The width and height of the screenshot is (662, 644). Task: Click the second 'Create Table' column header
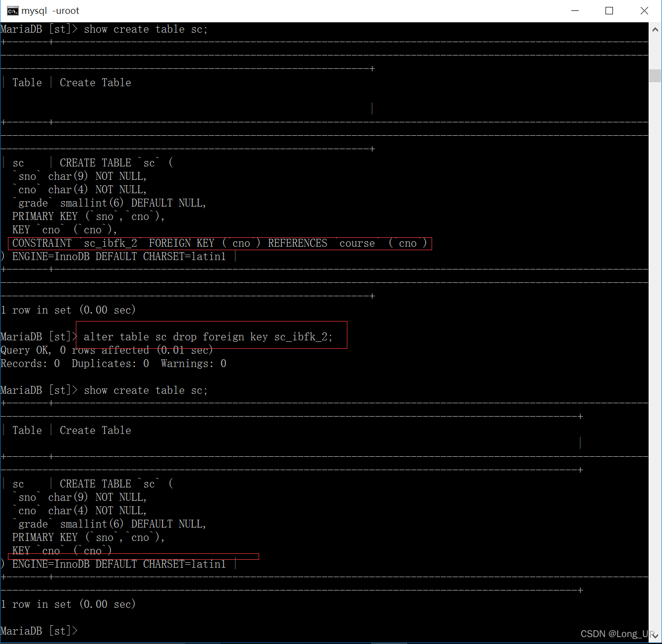pos(95,430)
